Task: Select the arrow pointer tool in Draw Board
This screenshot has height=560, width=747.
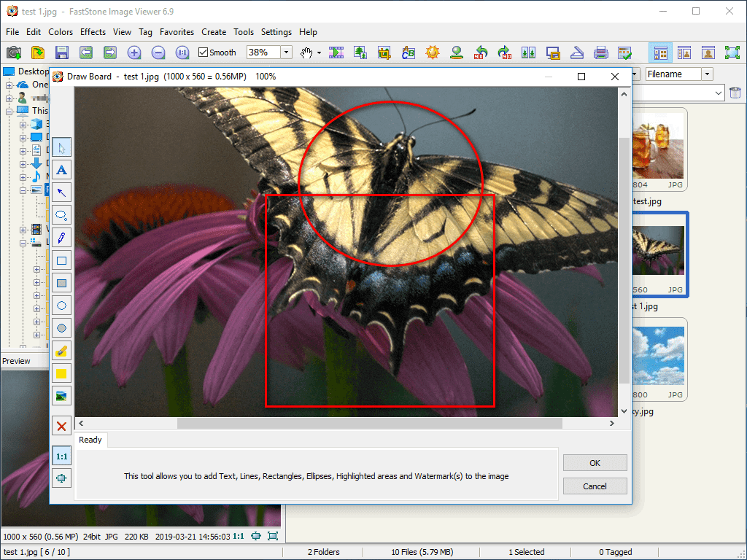Action: [x=61, y=147]
